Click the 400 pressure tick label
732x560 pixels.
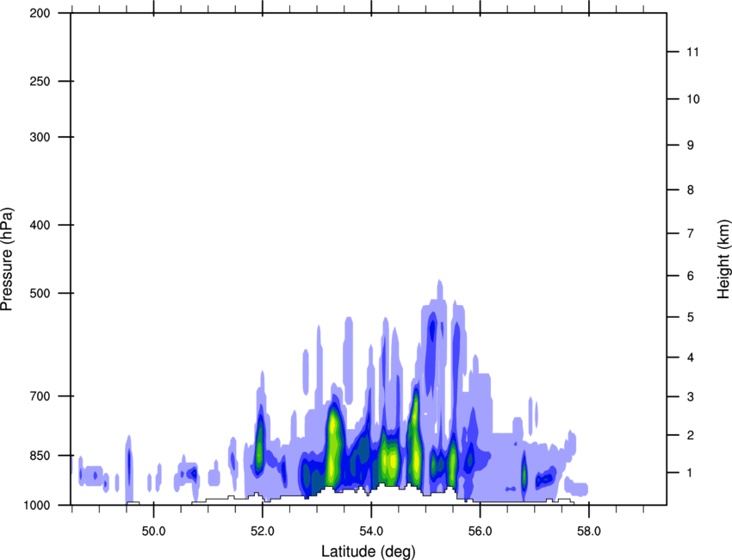pos(40,225)
